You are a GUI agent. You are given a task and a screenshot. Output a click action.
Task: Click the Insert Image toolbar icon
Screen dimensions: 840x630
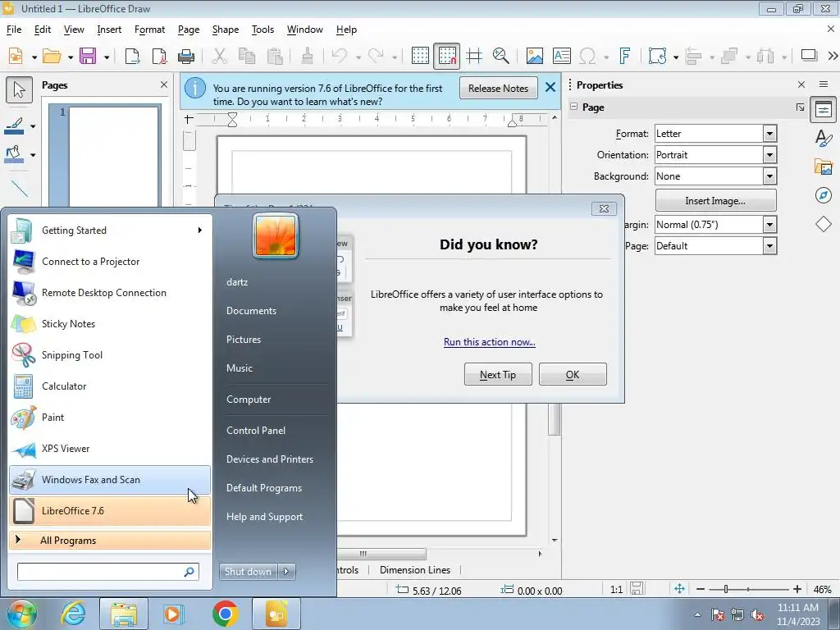click(x=534, y=56)
